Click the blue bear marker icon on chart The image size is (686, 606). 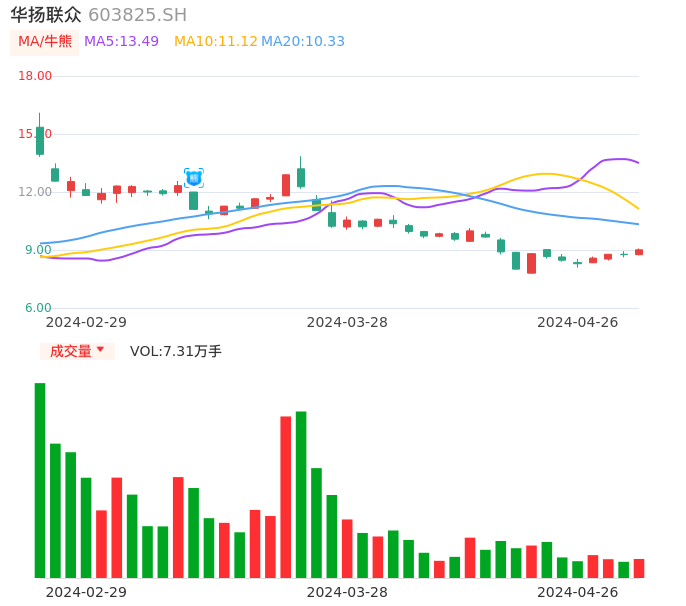pos(194,178)
